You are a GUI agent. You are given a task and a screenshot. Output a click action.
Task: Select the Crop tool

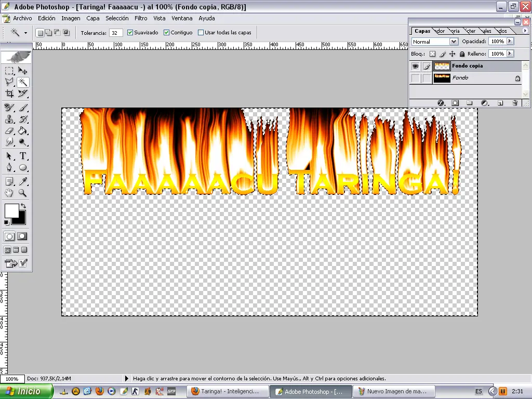pos(9,94)
